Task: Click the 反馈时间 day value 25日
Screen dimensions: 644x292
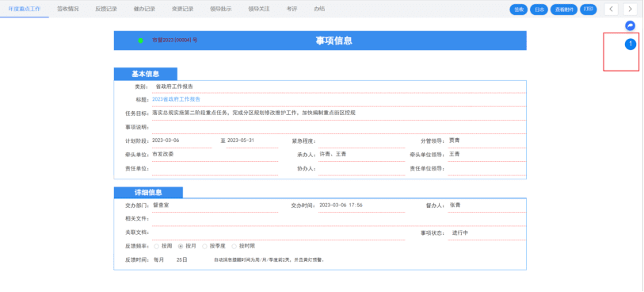Action: (182, 260)
